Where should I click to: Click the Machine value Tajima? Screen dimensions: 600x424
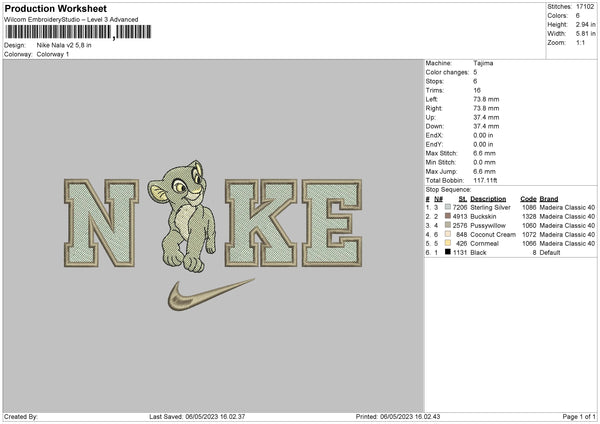click(483, 63)
